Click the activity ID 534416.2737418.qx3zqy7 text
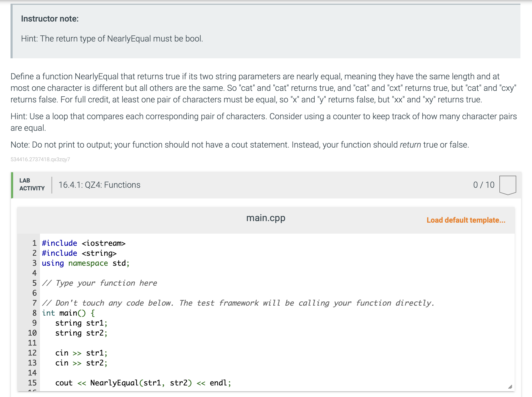The height and width of the screenshot is (397, 532). pyautogui.click(x=40, y=159)
